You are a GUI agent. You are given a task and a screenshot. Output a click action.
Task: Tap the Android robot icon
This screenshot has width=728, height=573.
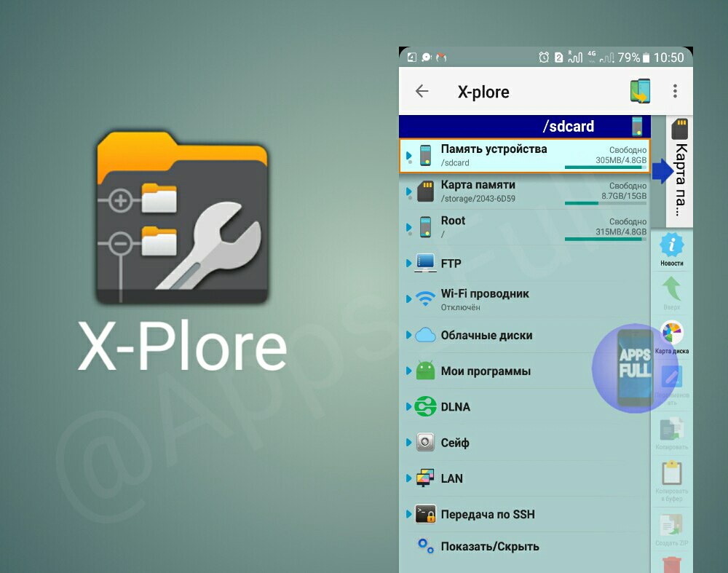pyautogui.click(x=425, y=370)
